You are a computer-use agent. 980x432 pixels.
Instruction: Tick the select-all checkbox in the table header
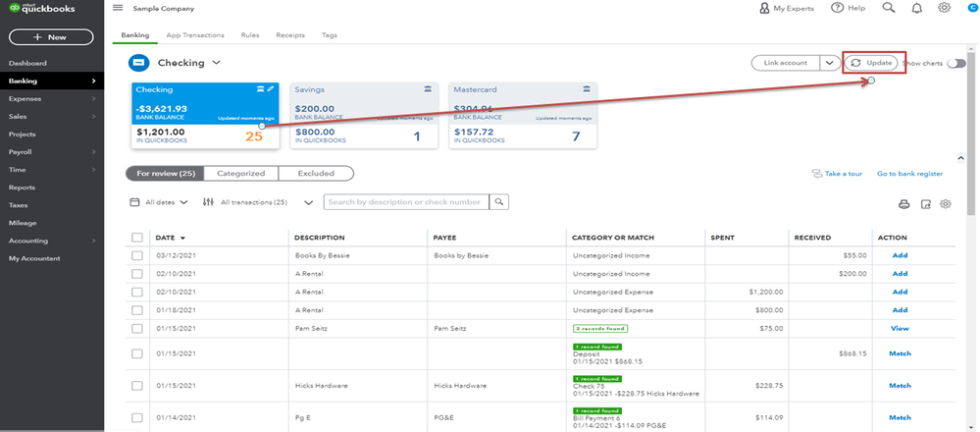(x=137, y=238)
